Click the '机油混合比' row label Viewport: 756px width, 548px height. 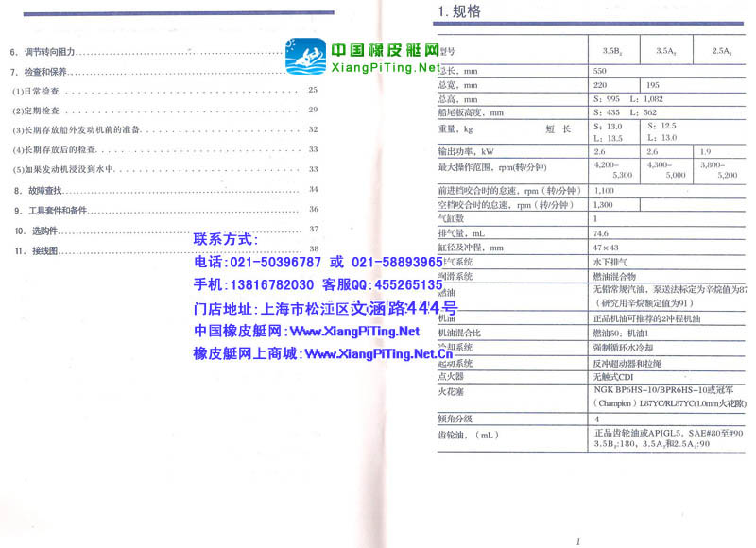pos(459,333)
